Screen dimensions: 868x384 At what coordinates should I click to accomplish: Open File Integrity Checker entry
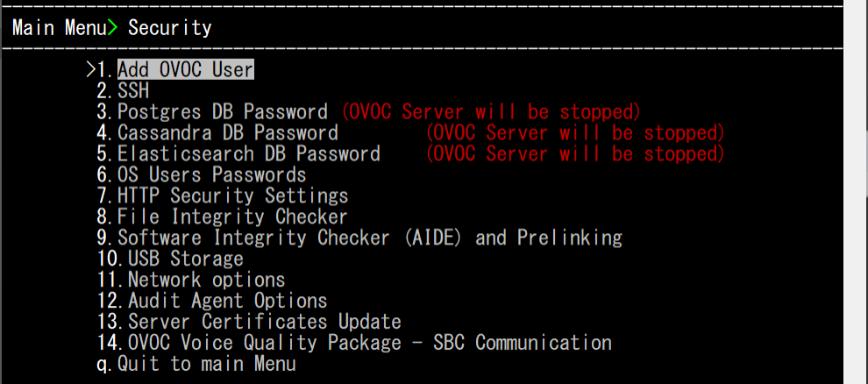click(x=232, y=217)
